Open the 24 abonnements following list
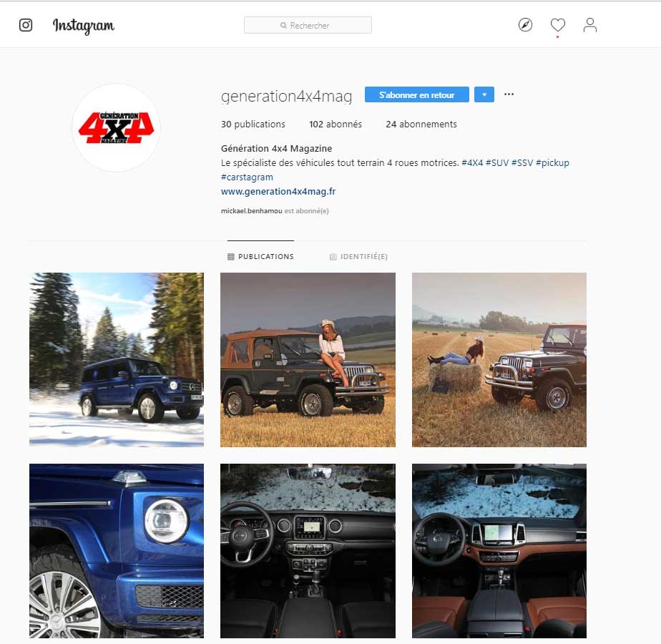The height and width of the screenshot is (644, 661). [x=421, y=124]
